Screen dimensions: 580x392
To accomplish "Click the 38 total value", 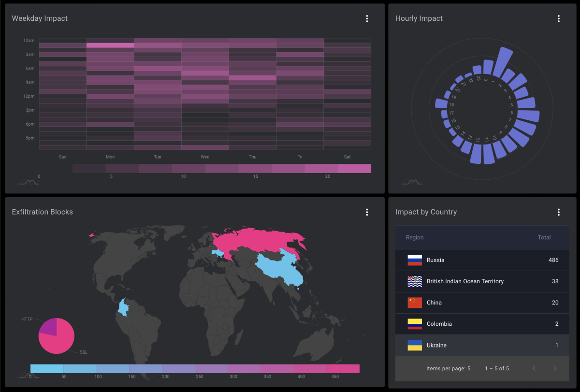I will (555, 281).
